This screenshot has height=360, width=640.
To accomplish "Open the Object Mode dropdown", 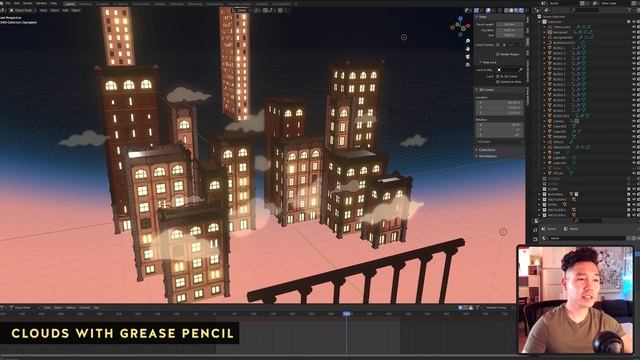I will (24, 10).
